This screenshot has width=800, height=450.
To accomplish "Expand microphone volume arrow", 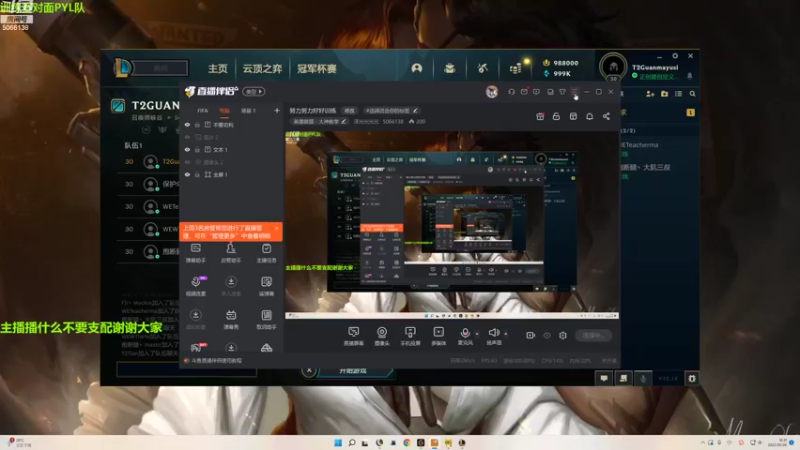I will pyautogui.click(x=477, y=334).
